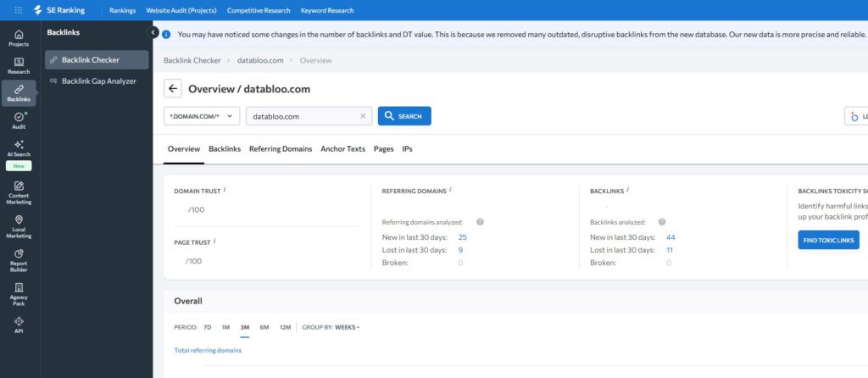Screen dimensions: 868x378
Task: Click the blue Search button
Action: 404,116
